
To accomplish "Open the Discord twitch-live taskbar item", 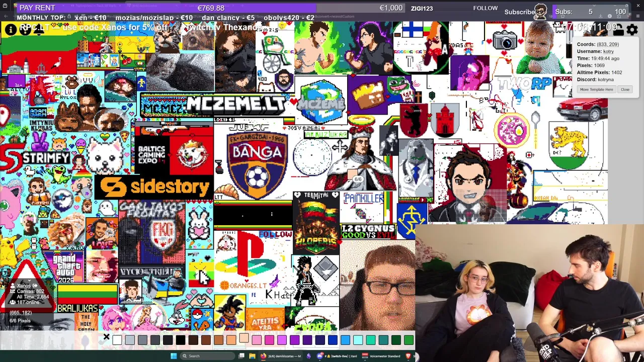I will 337,356.
